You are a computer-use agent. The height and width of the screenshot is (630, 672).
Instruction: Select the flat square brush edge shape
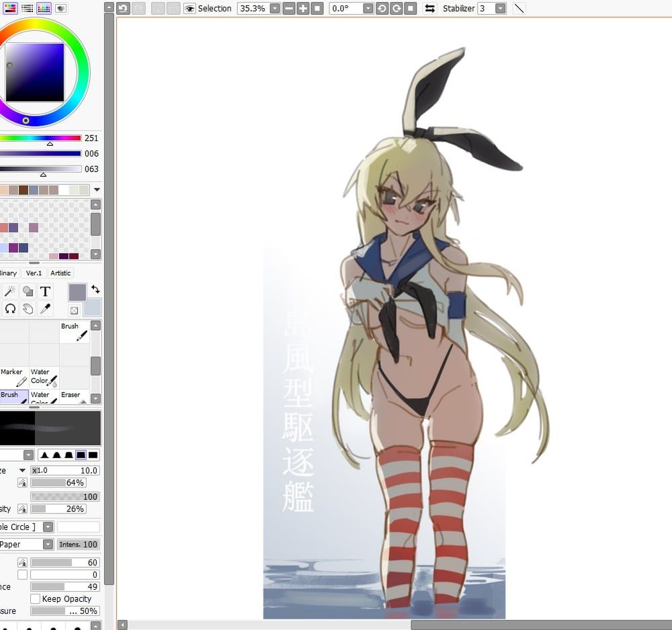[x=93, y=455]
